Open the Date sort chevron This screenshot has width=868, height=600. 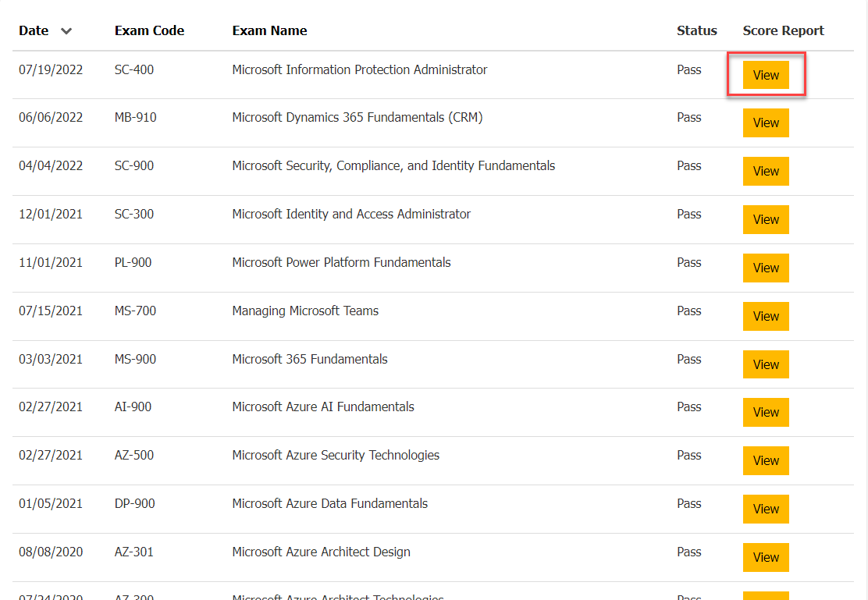coord(66,31)
